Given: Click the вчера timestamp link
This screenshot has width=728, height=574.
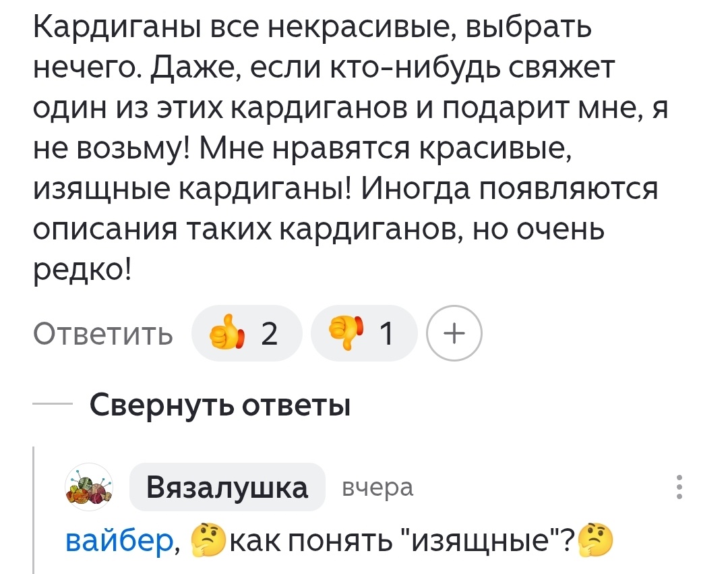Looking at the screenshot, I should click(x=377, y=487).
